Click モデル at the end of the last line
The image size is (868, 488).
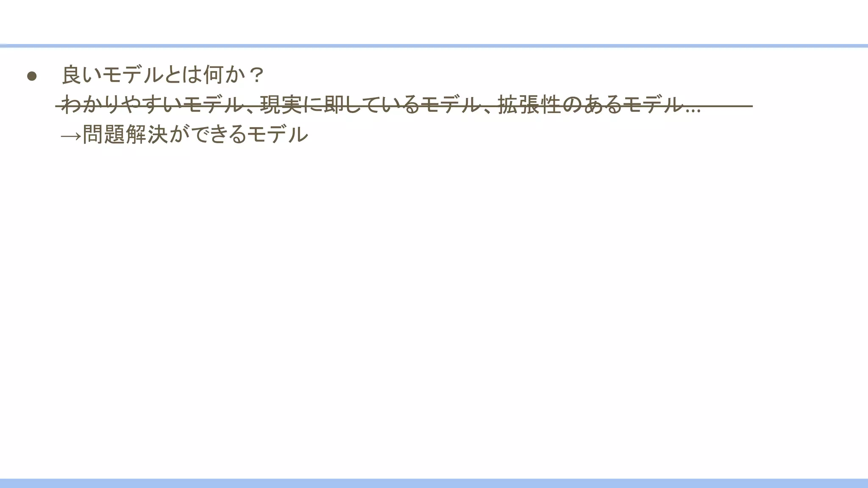click(x=278, y=135)
